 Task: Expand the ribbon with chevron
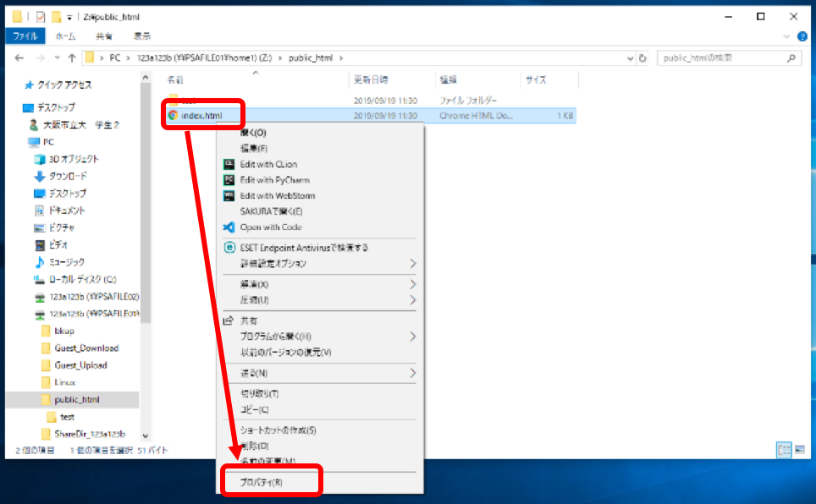[786, 36]
